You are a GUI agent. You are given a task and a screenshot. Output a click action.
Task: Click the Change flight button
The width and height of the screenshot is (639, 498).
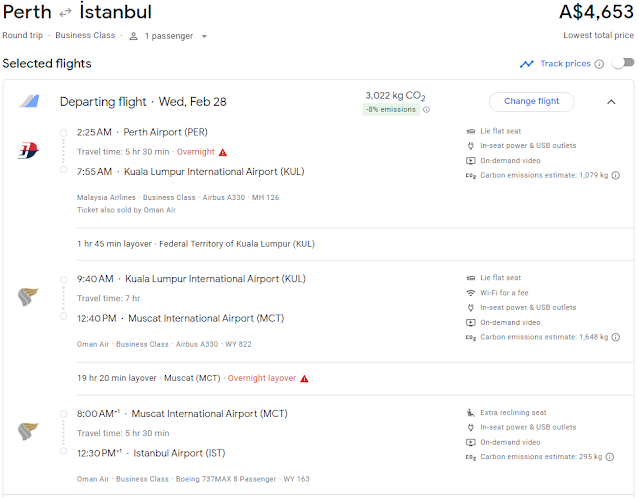pos(531,101)
